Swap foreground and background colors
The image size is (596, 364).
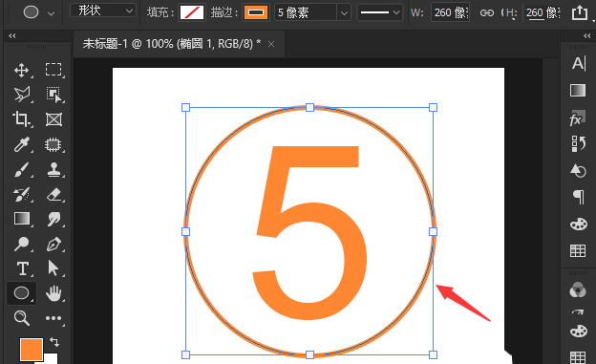point(54,342)
